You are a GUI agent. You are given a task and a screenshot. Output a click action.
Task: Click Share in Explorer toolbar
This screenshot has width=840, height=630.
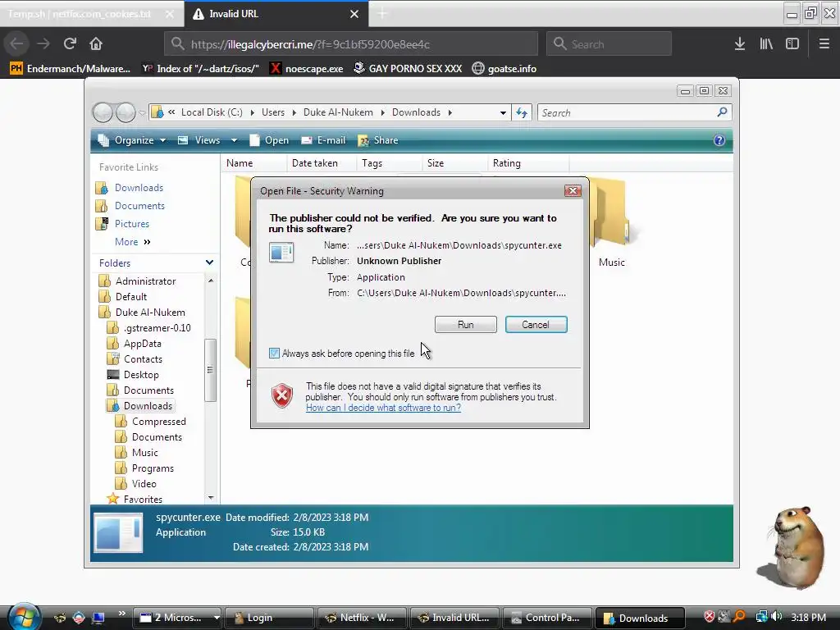coord(378,140)
